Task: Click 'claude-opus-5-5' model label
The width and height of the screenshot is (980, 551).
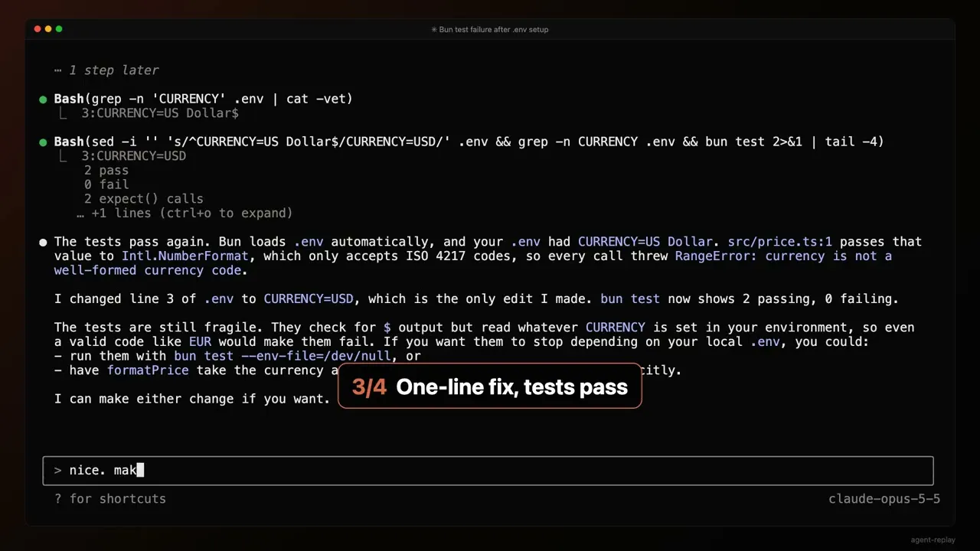Action: 884,499
